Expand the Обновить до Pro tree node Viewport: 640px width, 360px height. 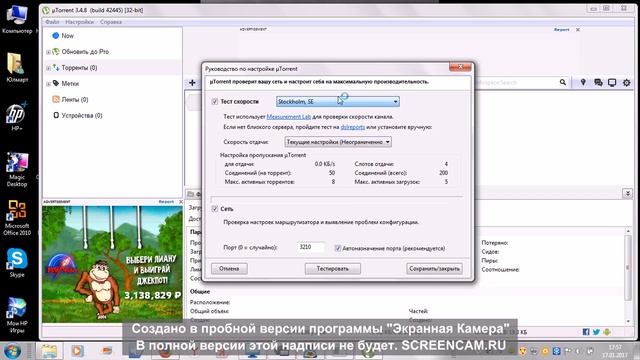(48, 52)
